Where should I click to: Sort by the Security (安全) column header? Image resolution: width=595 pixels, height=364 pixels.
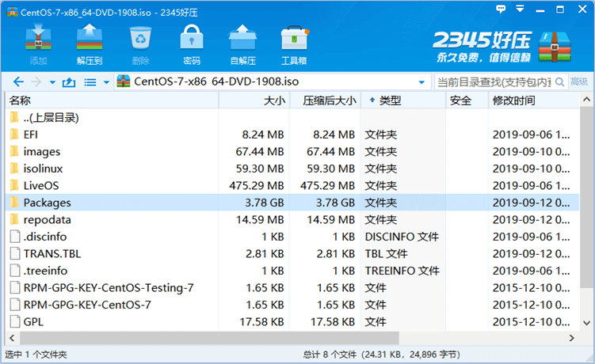[x=467, y=100]
